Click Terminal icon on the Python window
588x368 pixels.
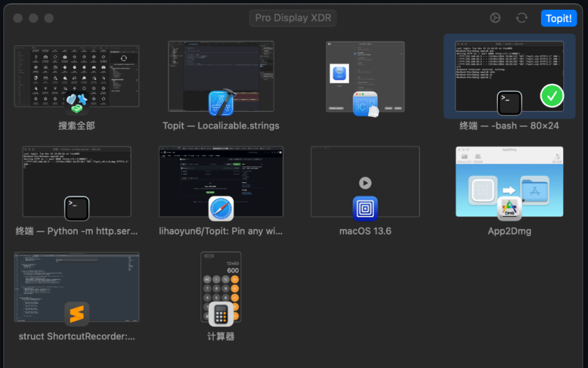point(76,209)
